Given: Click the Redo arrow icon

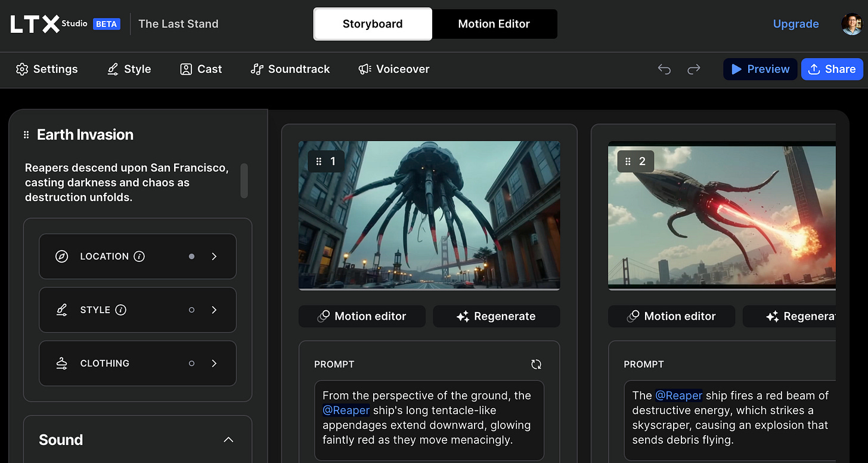Looking at the screenshot, I should click(693, 69).
